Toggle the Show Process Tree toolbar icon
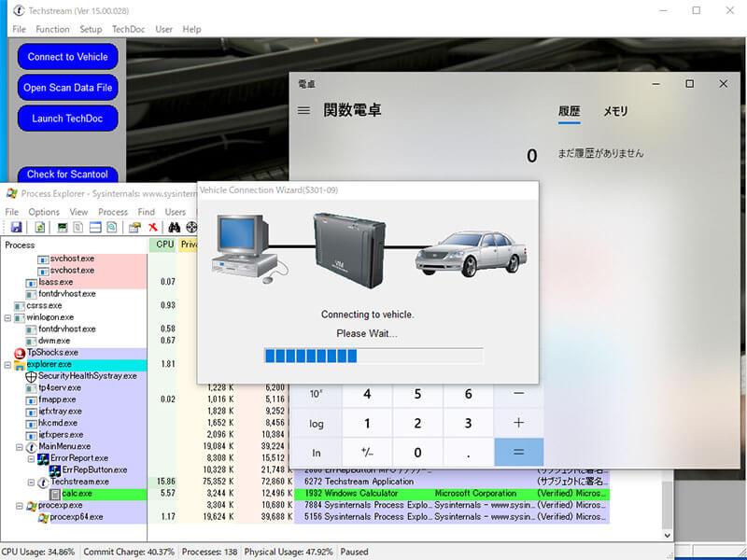This screenshot has height=560, width=747. (x=78, y=227)
